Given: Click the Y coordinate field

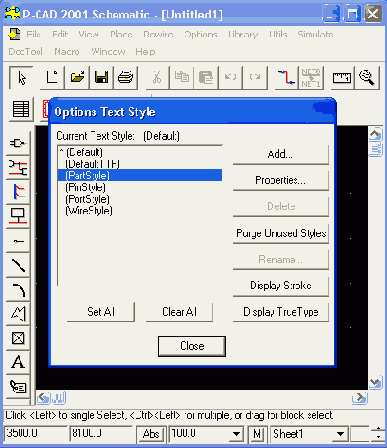Looking at the screenshot, I should pos(101,433).
